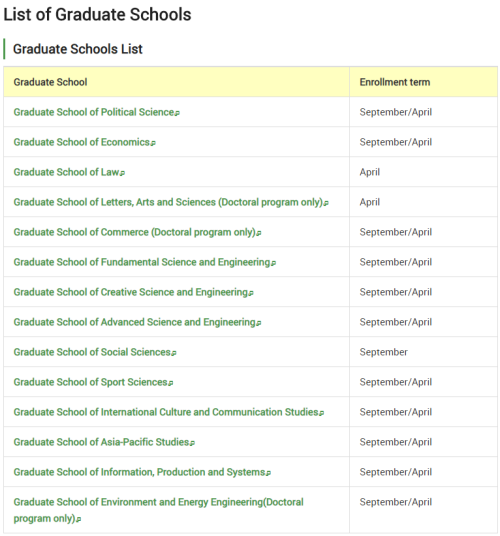Click external-link icon after Asia-Pacific Studies
Viewport: 500px width, 536px height.
click(x=192, y=444)
